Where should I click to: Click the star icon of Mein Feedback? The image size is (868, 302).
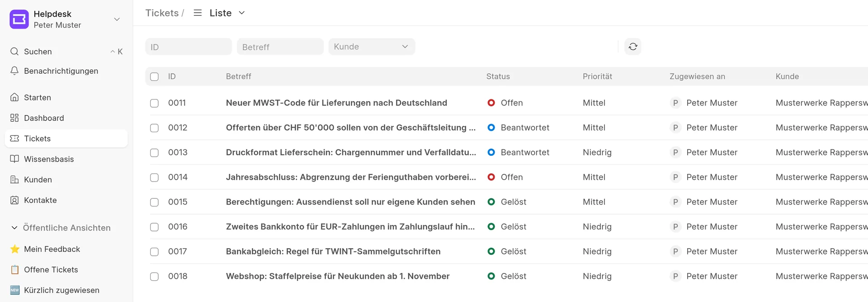(15, 249)
